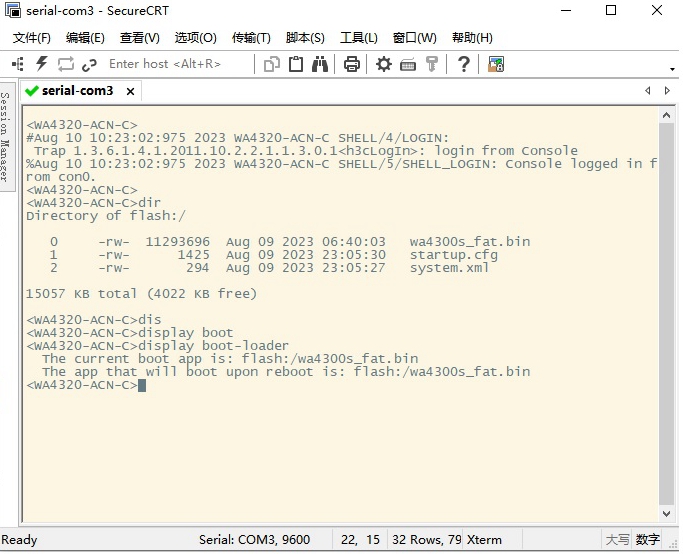The image size is (683, 554).
Task: Click the Reconnect session icon
Action: 66,64
